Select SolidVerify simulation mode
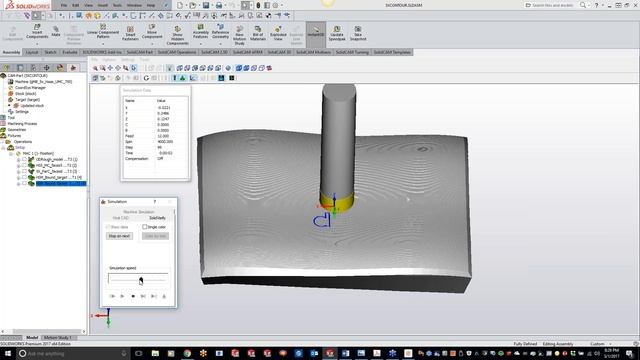Image resolution: width=640 pixels, height=360 pixels. pyautogui.click(x=157, y=218)
